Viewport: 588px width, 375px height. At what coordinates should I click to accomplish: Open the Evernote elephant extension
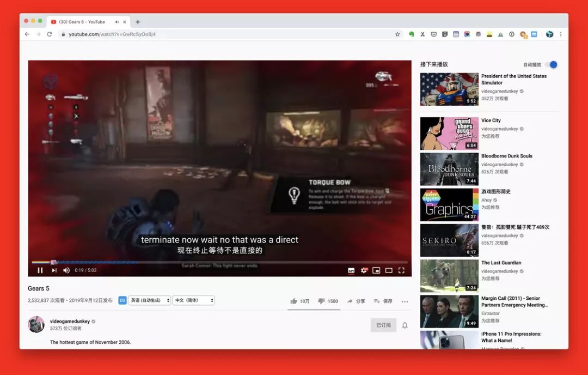412,34
